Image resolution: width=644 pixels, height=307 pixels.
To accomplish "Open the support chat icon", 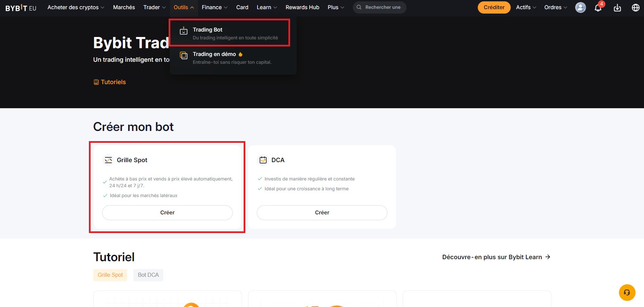I will (x=627, y=292).
